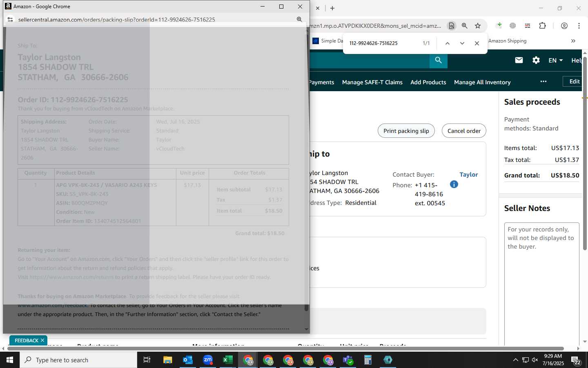Open Zoom from the taskbar
The image size is (588, 368).
point(208,360)
